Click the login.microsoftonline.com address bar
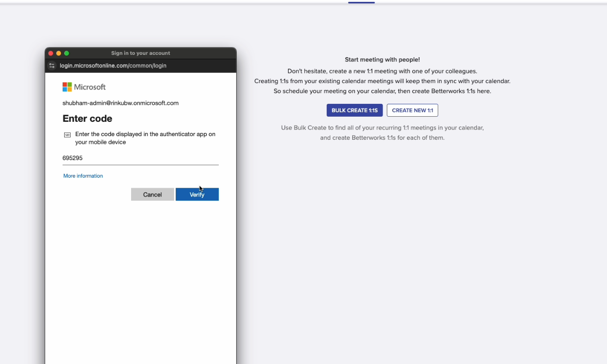This screenshot has width=607, height=364. click(x=113, y=66)
